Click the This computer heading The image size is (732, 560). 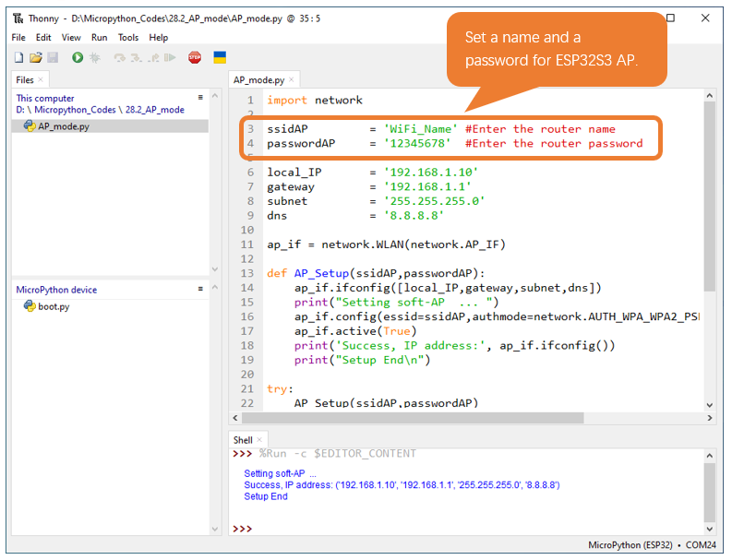tap(45, 98)
